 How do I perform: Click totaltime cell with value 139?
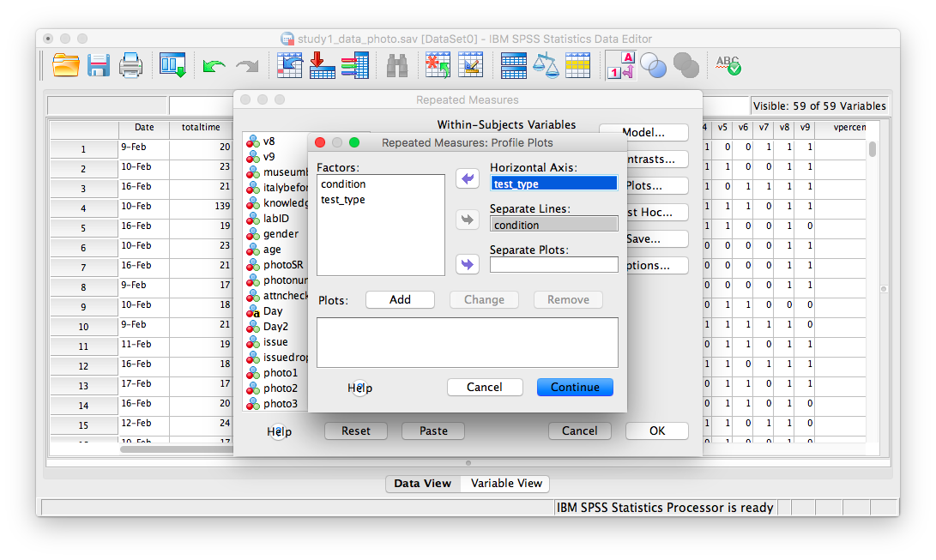(201, 207)
